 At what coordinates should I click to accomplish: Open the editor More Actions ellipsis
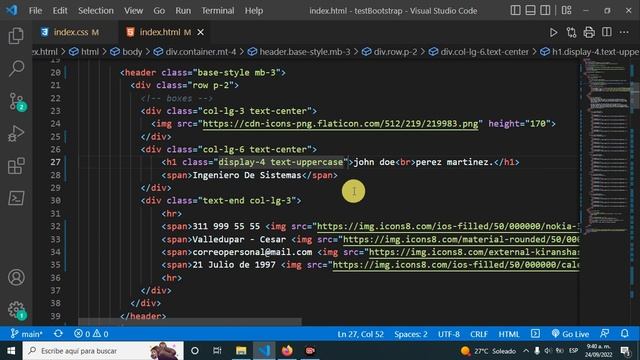[624, 32]
